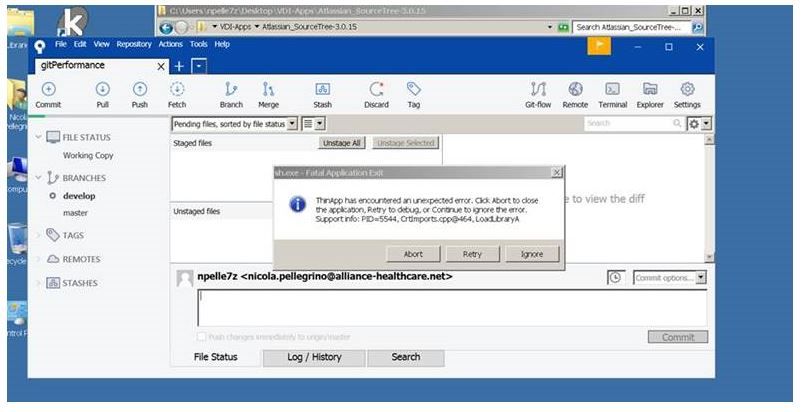Select Working Copy in sidebar
This screenshot has height=412, width=810.
pyautogui.click(x=88, y=155)
